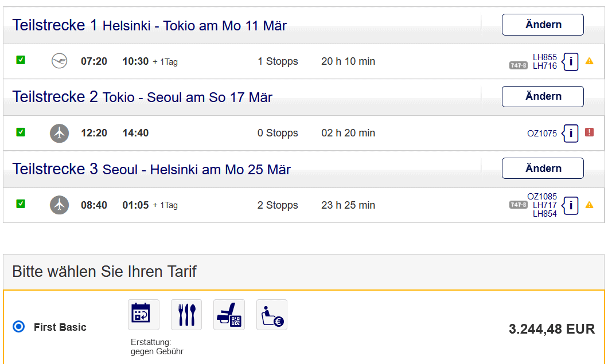Screen dimensions: 608x364
Task: Open info icon for Helsinki - Tokio flight
Action: [x=571, y=61]
